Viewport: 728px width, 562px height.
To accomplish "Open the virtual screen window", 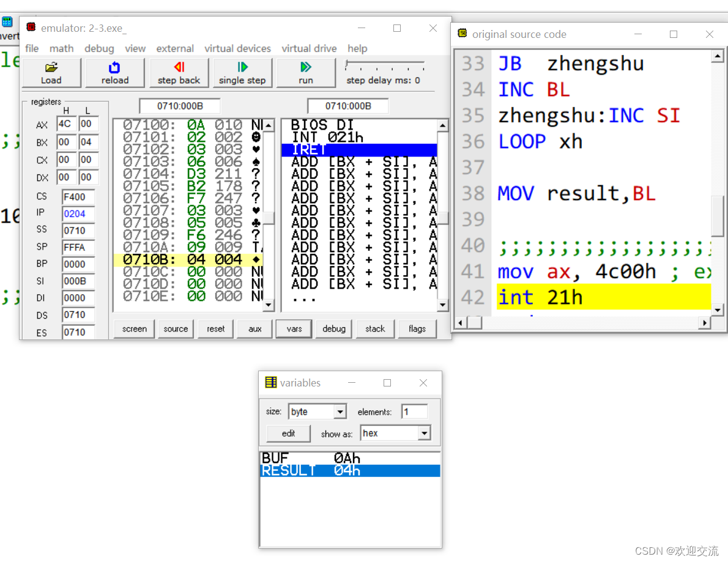I will pyautogui.click(x=133, y=328).
